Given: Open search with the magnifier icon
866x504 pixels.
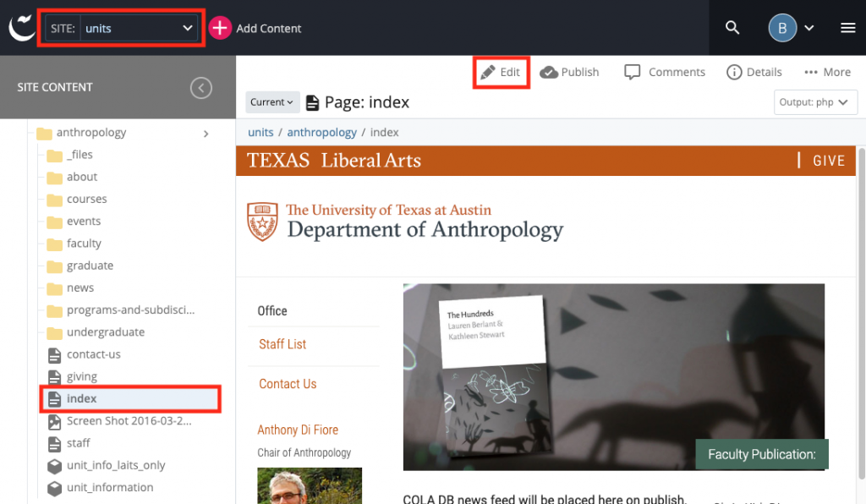Looking at the screenshot, I should pos(732,28).
